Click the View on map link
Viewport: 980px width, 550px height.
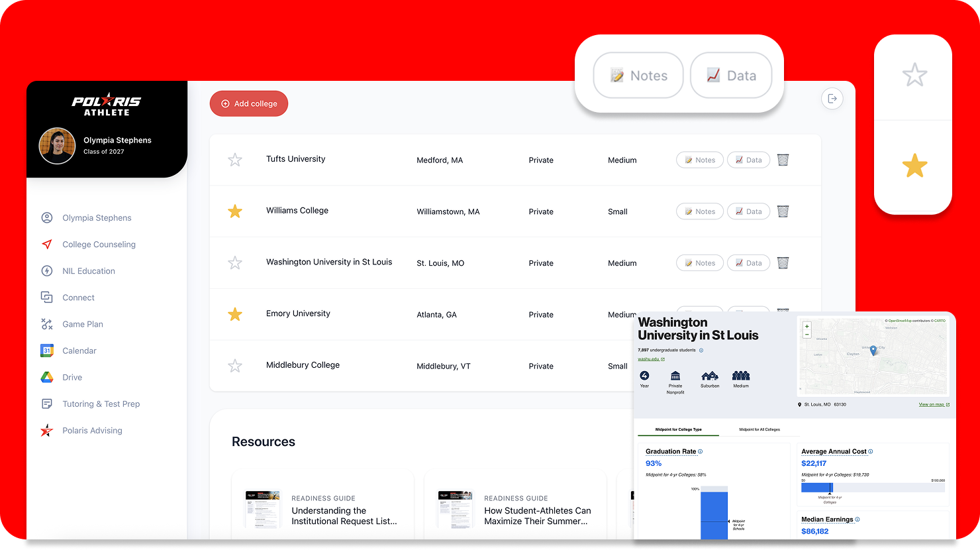point(934,404)
